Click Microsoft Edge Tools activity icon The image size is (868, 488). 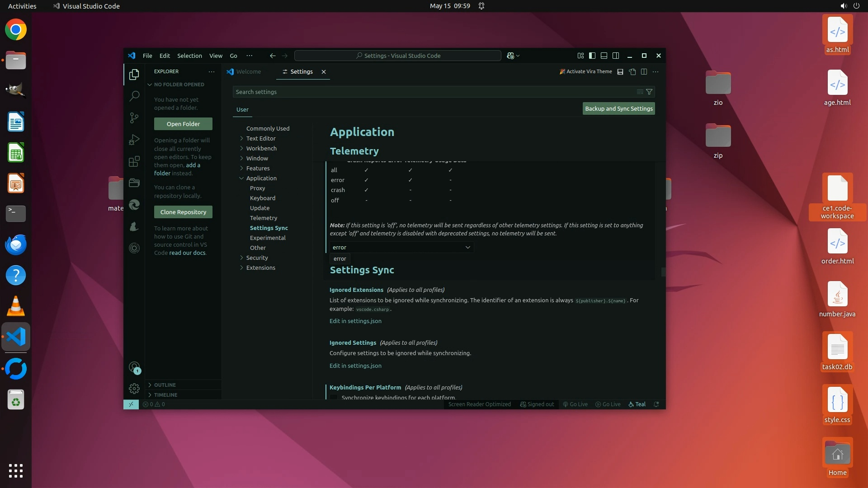tap(134, 205)
